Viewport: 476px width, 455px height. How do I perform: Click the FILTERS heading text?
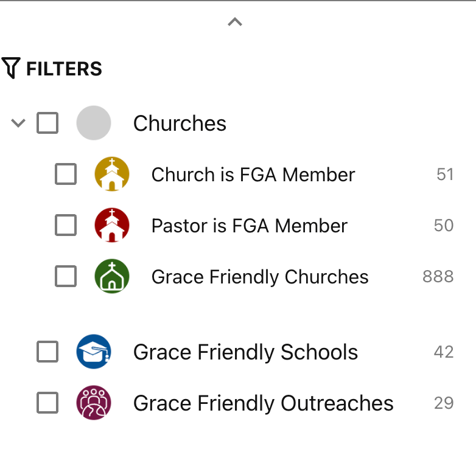pyautogui.click(x=64, y=69)
